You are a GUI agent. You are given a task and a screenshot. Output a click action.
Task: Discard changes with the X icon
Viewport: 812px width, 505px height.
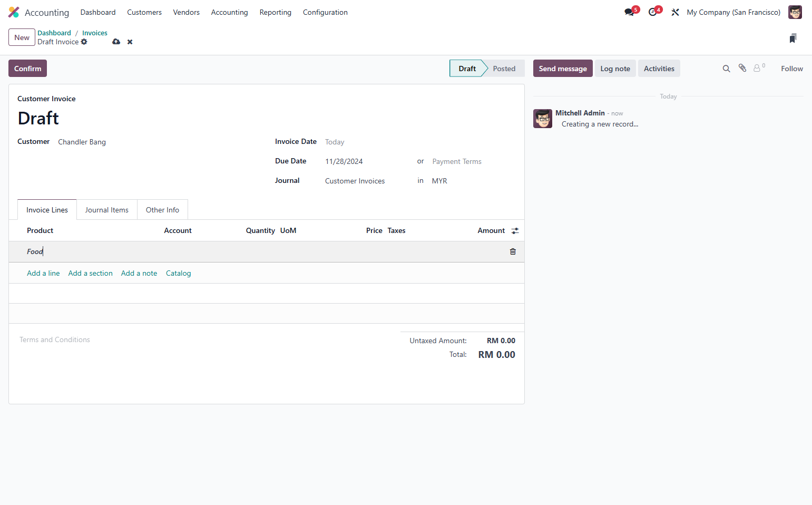[x=130, y=42]
